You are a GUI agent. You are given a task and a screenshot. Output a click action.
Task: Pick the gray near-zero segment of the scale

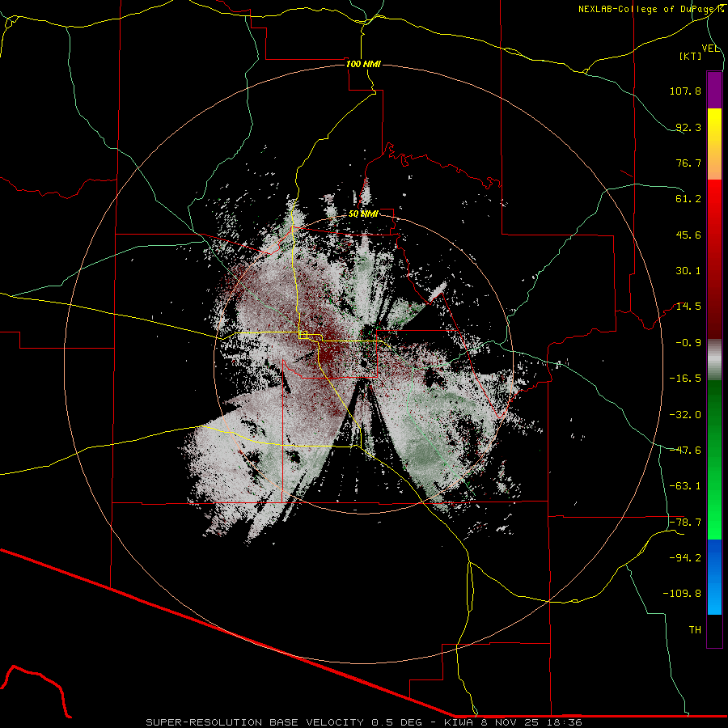[714, 360]
